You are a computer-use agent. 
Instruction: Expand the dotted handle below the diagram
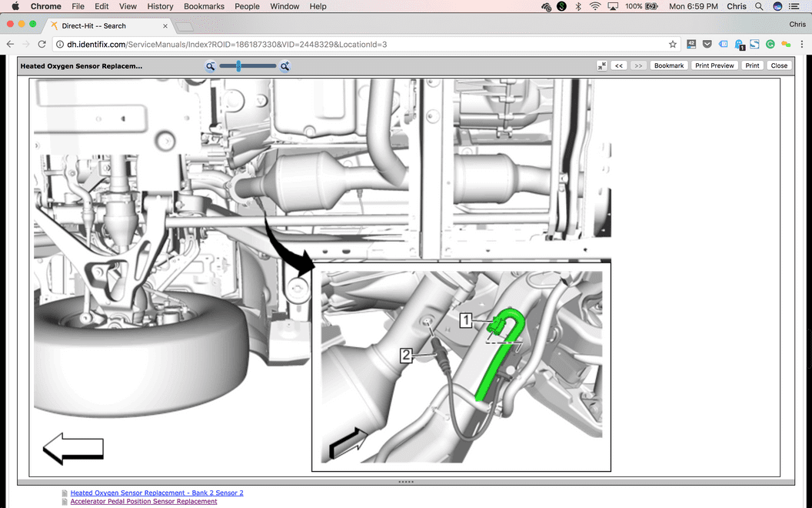coord(405,481)
